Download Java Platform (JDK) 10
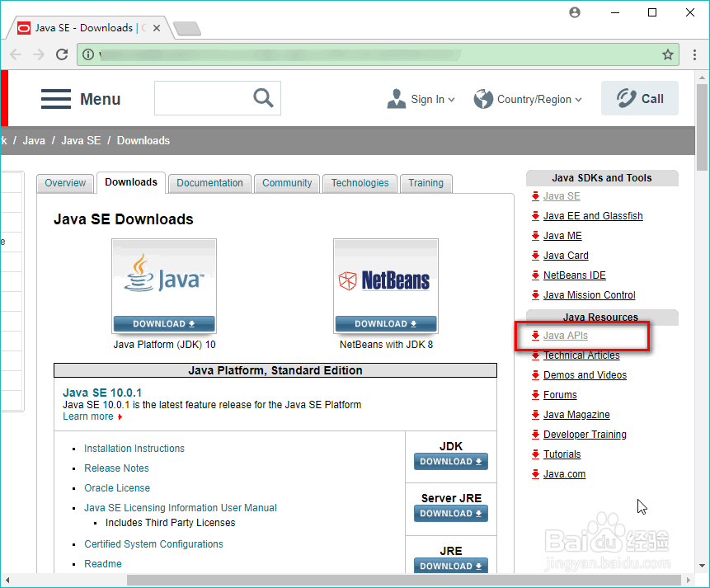The width and height of the screenshot is (710, 588). 164,324
